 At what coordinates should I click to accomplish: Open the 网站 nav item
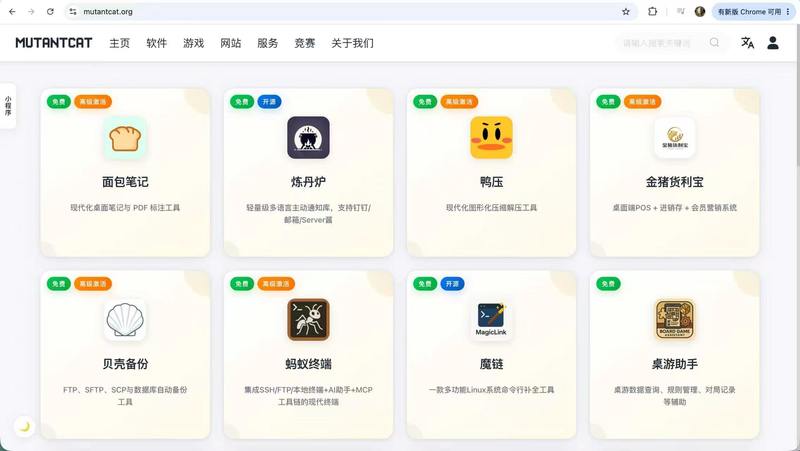pos(231,43)
